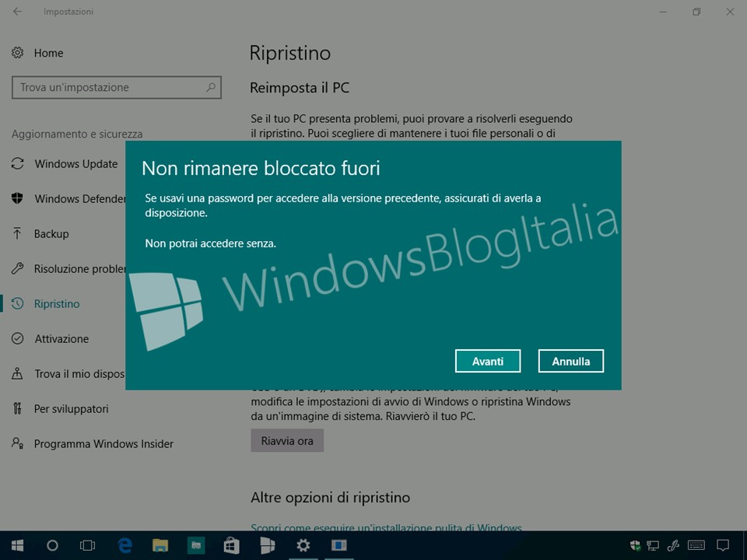Click the white Windows flag app taskbar icon
Screen dimensions: 747x560
(x=267, y=545)
